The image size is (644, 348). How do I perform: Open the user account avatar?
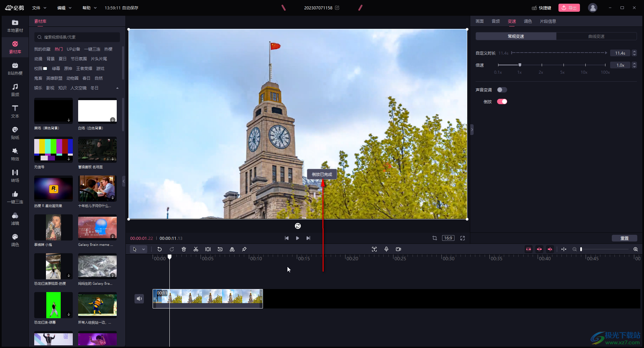tap(593, 8)
